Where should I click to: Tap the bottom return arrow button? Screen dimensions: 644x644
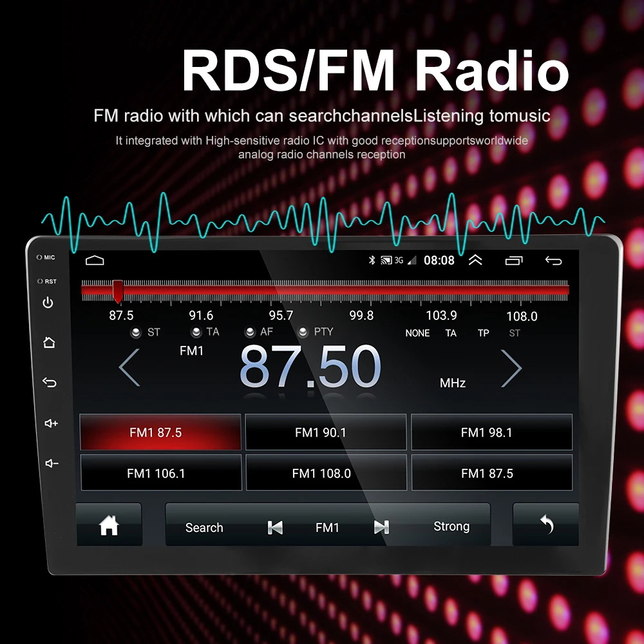(x=546, y=525)
